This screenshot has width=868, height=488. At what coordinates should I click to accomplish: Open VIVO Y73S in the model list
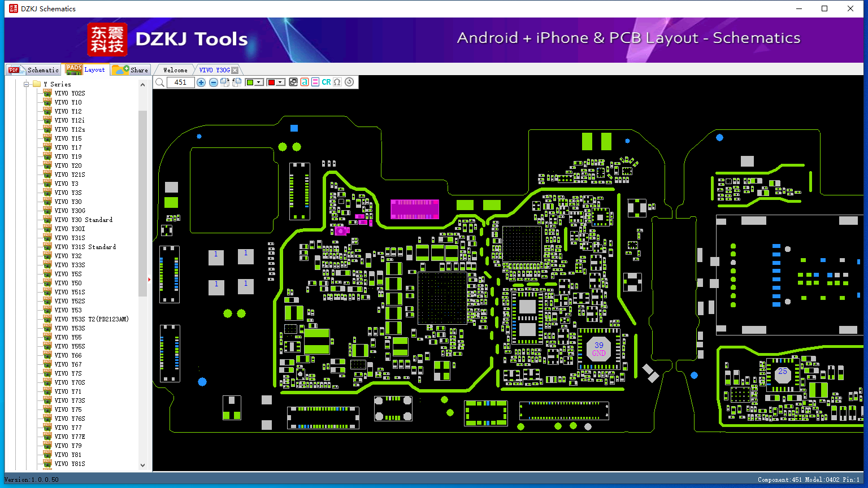point(70,400)
